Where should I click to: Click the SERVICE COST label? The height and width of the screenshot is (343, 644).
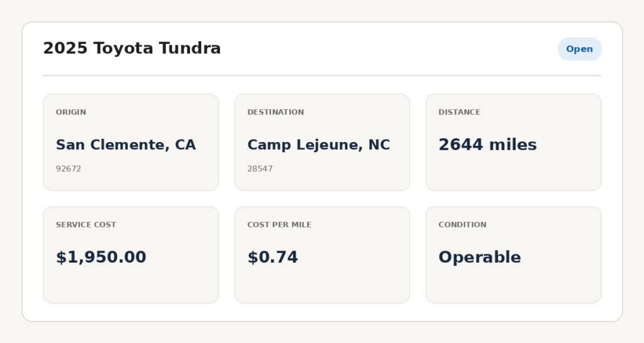[x=86, y=224]
